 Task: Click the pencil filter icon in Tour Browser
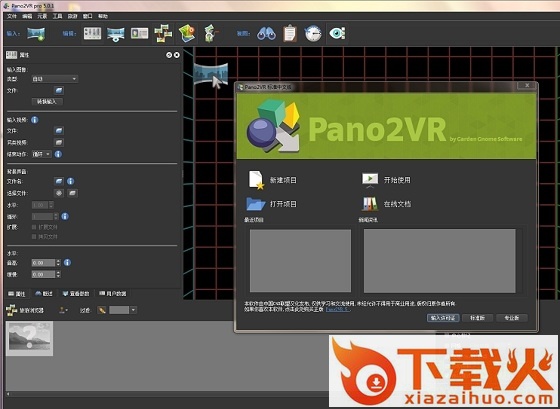click(102, 310)
